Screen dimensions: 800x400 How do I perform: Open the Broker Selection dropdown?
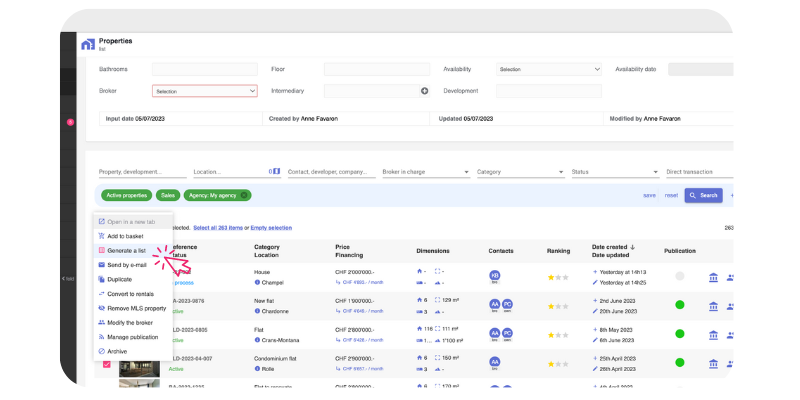pos(205,91)
